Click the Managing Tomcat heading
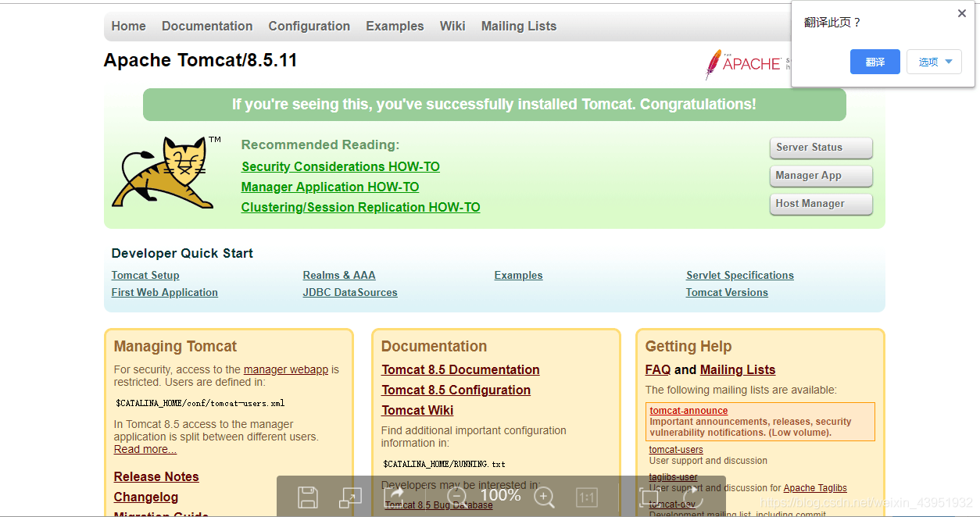The width and height of the screenshot is (980, 517). [x=175, y=346]
